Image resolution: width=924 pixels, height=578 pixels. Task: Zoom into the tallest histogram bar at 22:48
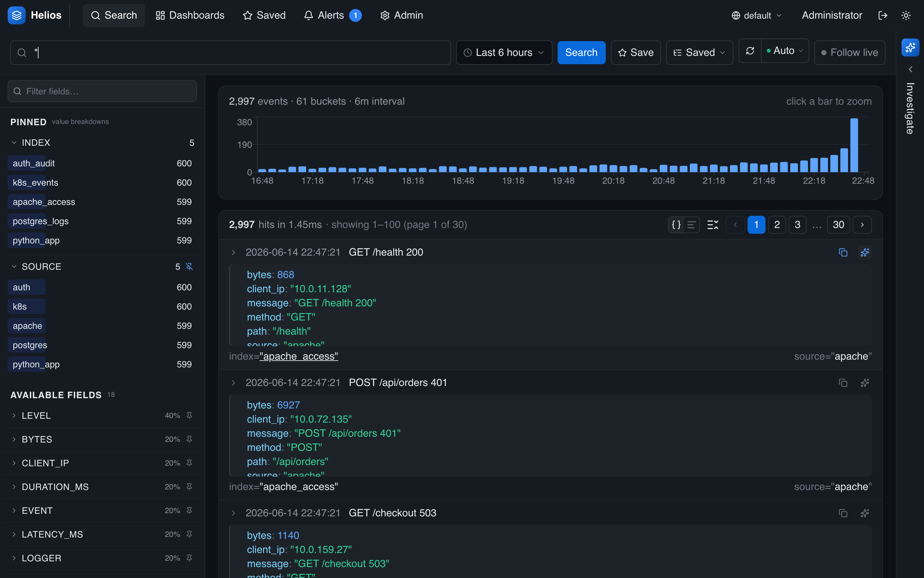(854, 145)
